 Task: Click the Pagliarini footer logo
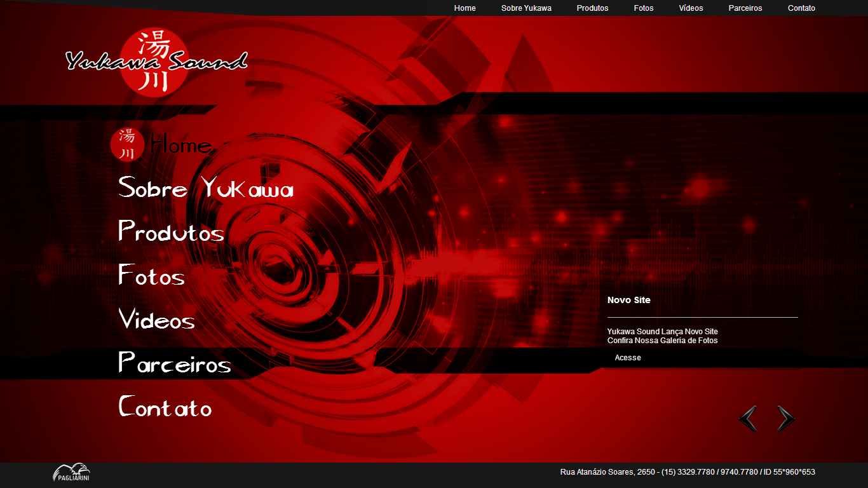pyautogui.click(x=71, y=472)
